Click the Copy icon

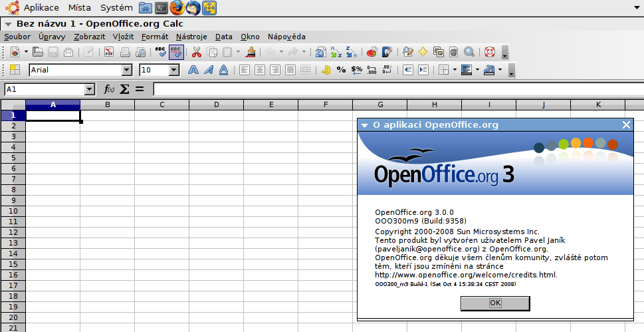[212, 53]
